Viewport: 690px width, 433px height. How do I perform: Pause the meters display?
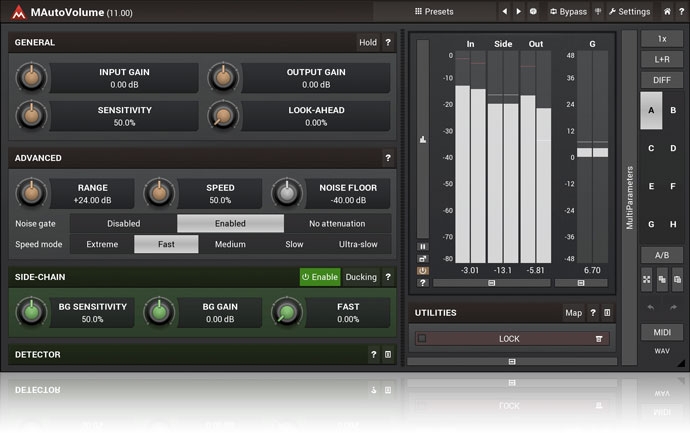[423, 246]
